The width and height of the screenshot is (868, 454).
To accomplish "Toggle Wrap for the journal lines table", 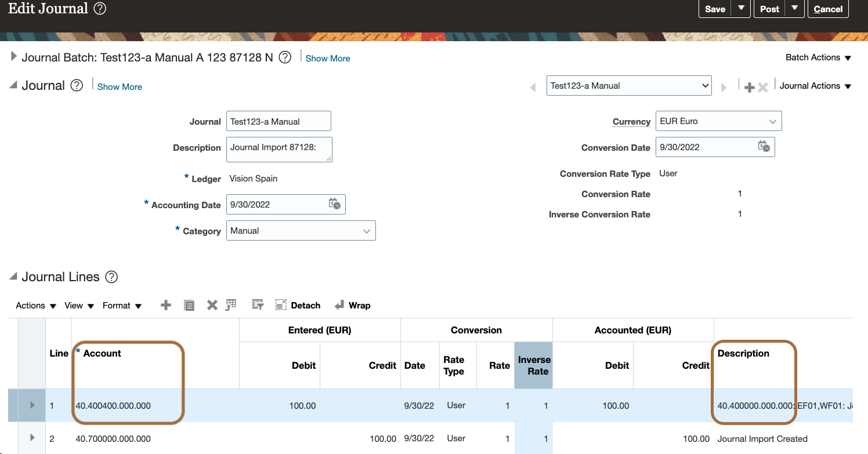I will [353, 306].
